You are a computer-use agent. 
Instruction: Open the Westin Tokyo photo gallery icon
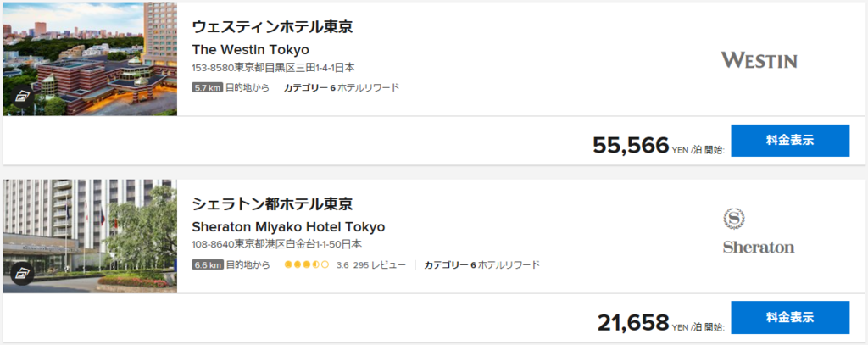coord(21,97)
